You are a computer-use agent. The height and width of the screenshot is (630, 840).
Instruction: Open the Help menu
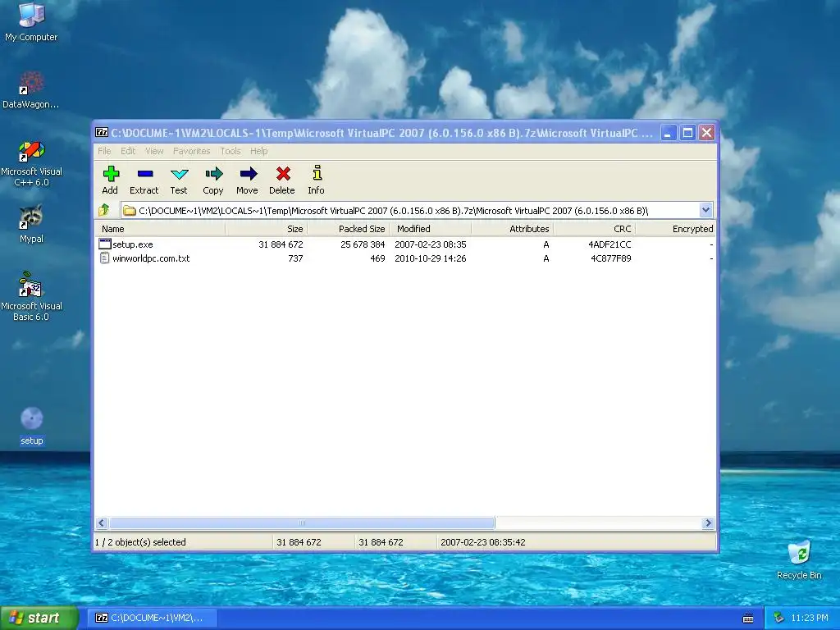[x=258, y=151]
